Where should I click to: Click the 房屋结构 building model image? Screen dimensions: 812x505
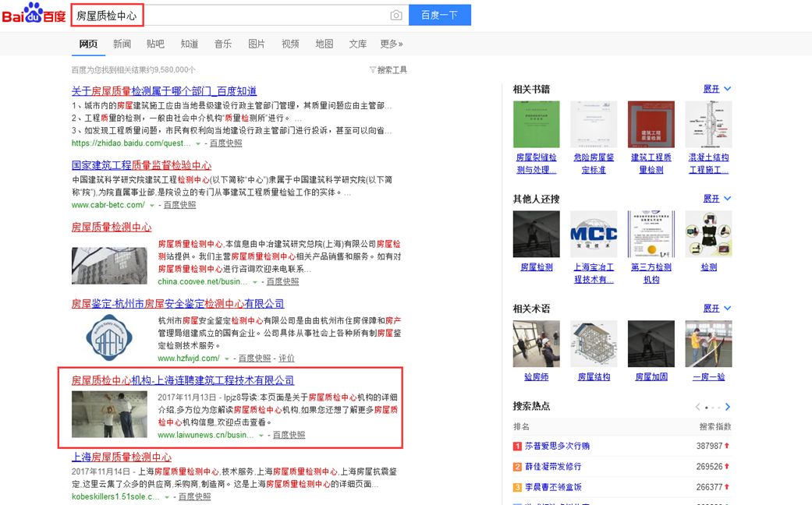(594, 344)
